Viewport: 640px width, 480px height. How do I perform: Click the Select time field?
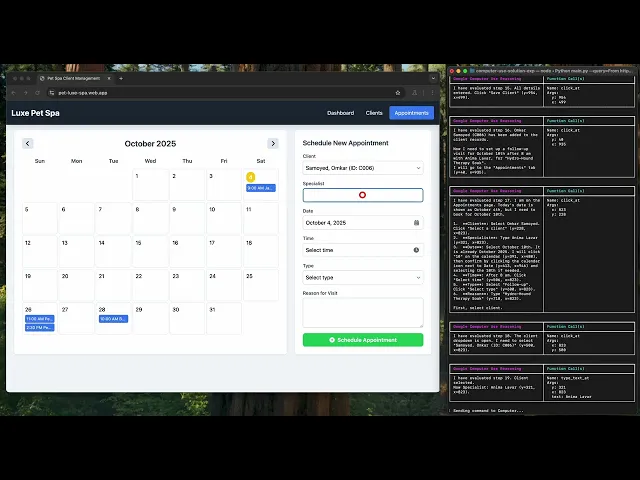pos(363,250)
